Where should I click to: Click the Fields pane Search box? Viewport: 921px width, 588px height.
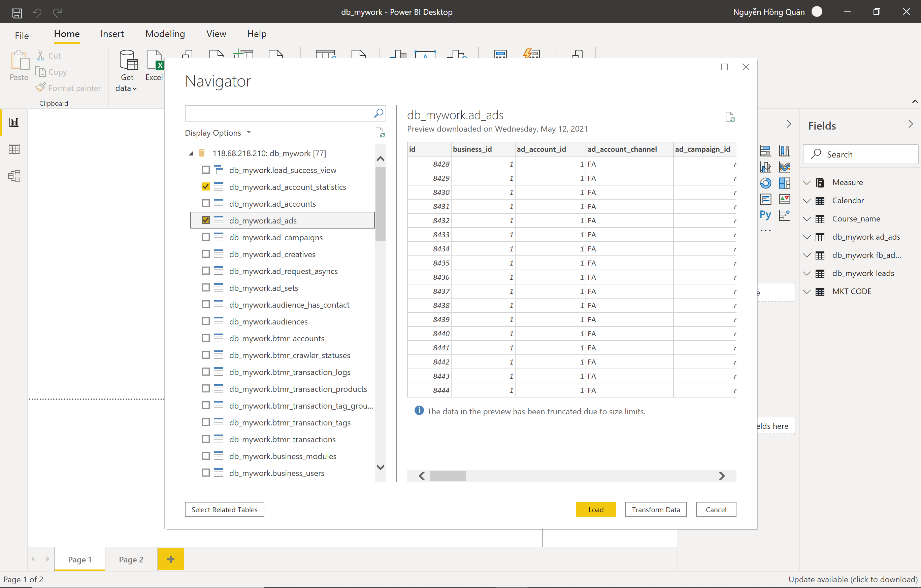pos(860,154)
